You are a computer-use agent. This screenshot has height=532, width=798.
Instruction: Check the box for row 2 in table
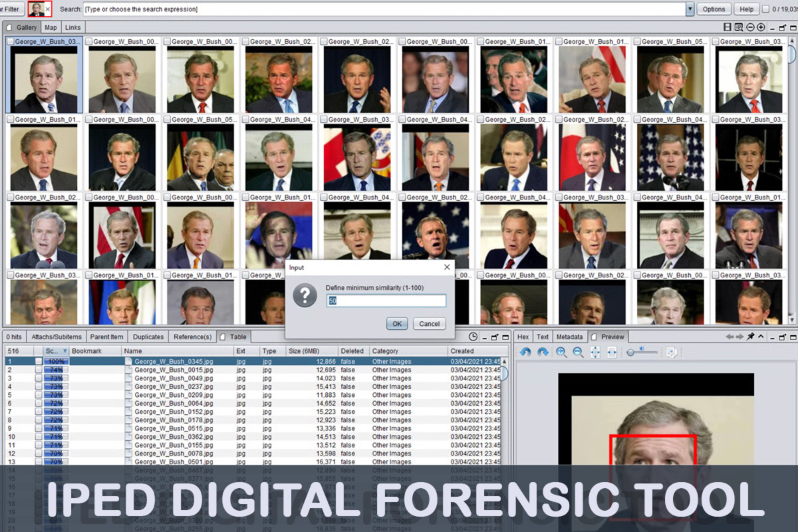[39, 370]
